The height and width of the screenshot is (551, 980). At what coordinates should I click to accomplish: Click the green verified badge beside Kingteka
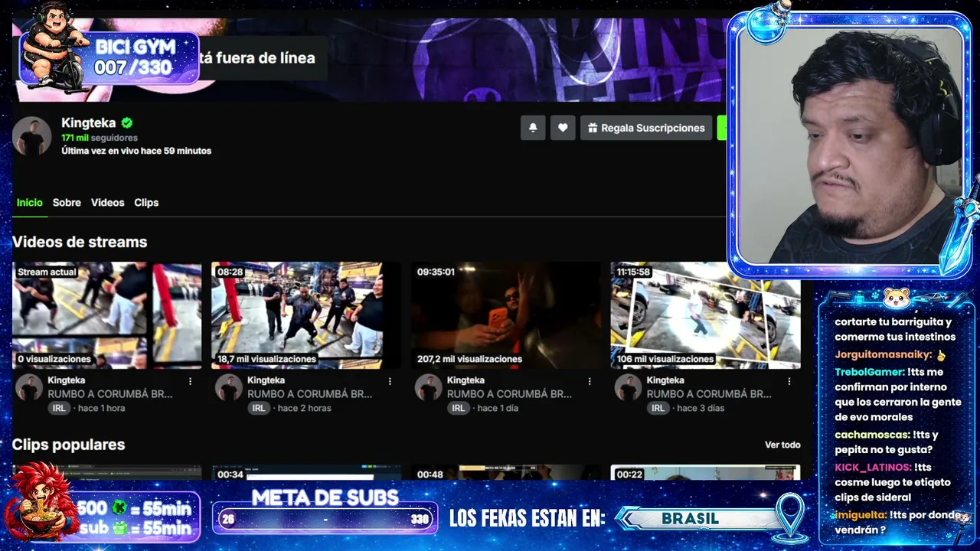[x=127, y=122]
